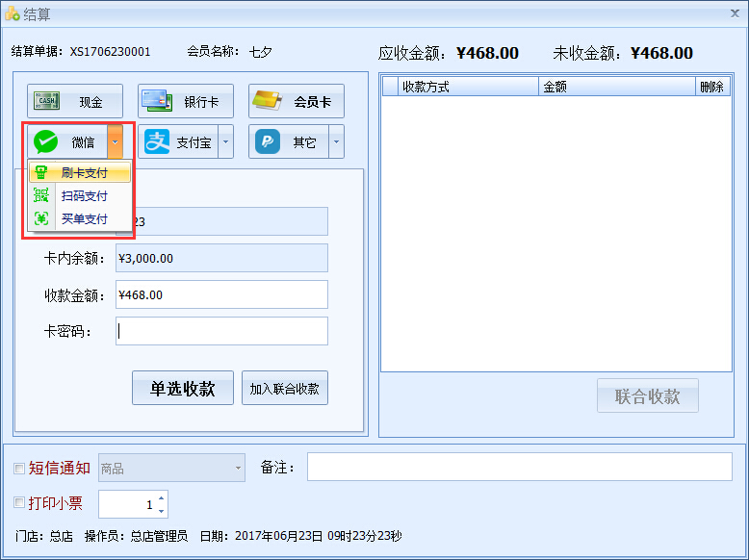Click the green WeChat logo icon
749x560 pixels.
click(46, 142)
